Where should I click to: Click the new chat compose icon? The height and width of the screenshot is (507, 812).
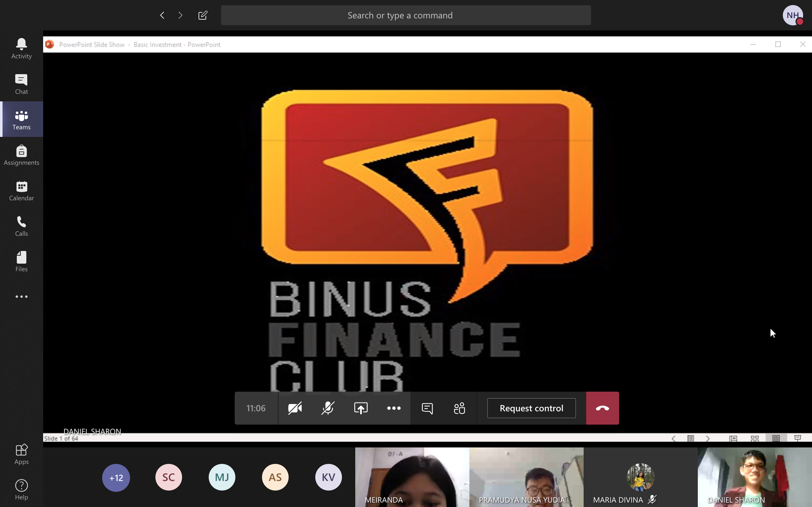203,16
